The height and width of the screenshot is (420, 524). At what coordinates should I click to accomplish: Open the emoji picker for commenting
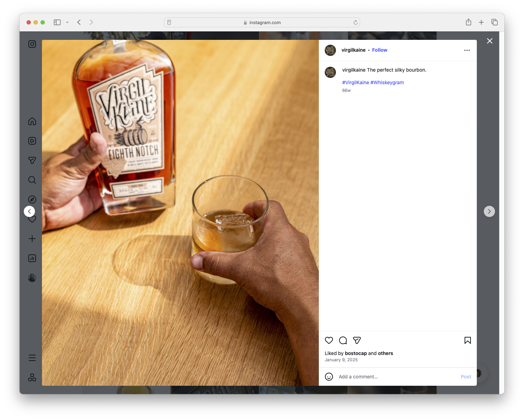click(x=329, y=377)
